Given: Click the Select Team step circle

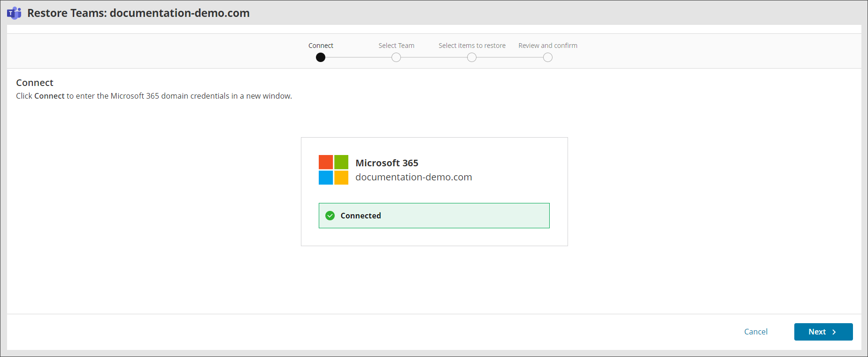Looking at the screenshot, I should 396,57.
